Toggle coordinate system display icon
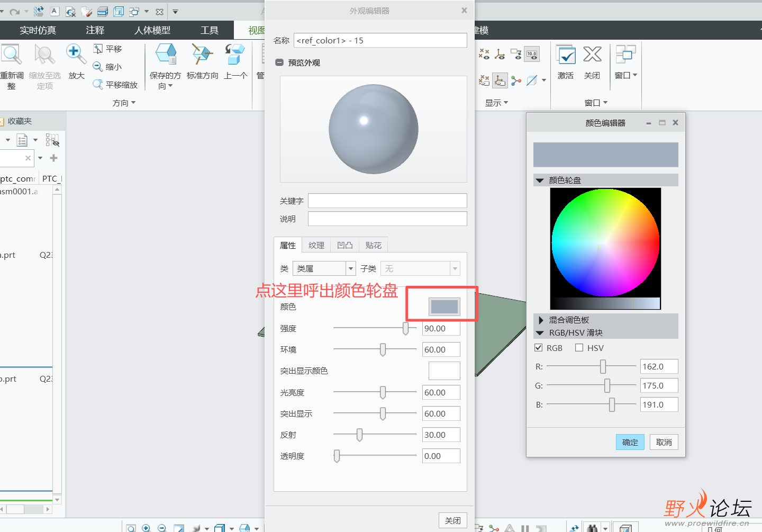This screenshot has width=762, height=532. click(x=500, y=53)
